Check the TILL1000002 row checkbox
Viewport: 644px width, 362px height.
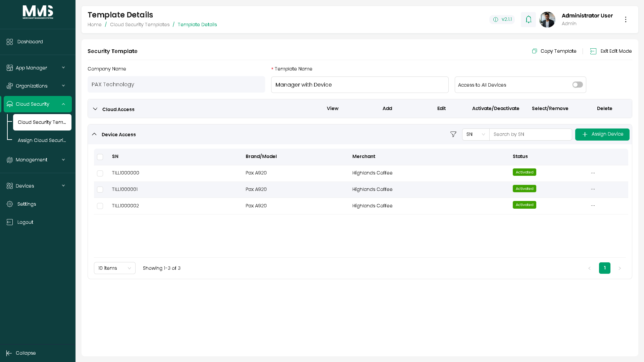point(100,206)
